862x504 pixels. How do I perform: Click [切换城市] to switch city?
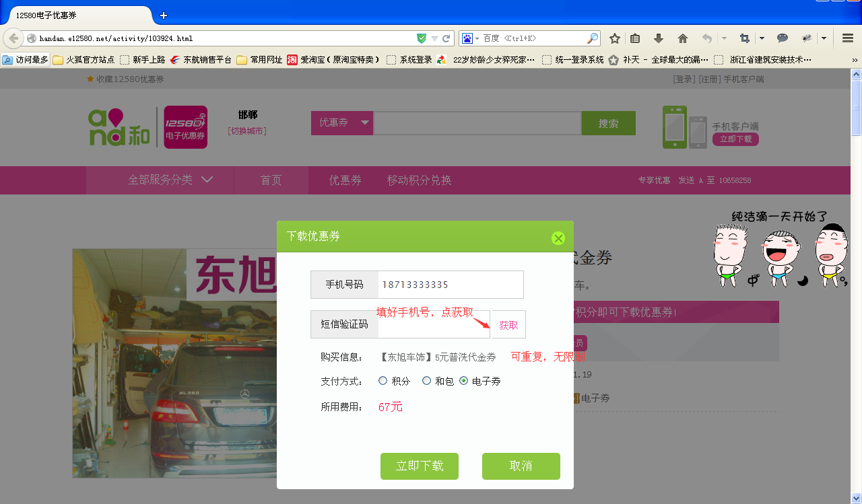pos(247,131)
